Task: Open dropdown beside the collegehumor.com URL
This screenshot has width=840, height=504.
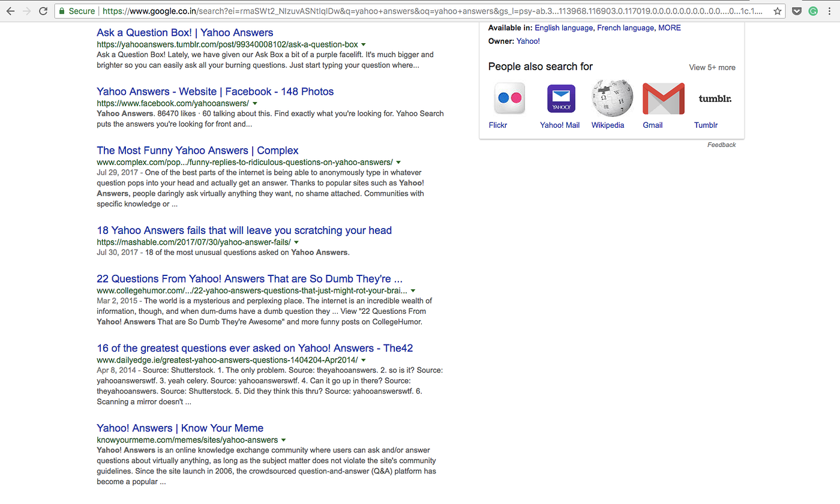Action: pyautogui.click(x=413, y=291)
